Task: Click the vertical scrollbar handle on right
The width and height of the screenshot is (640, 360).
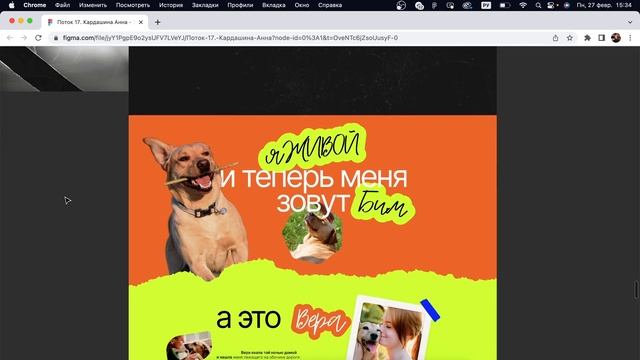Action: [x=636, y=290]
